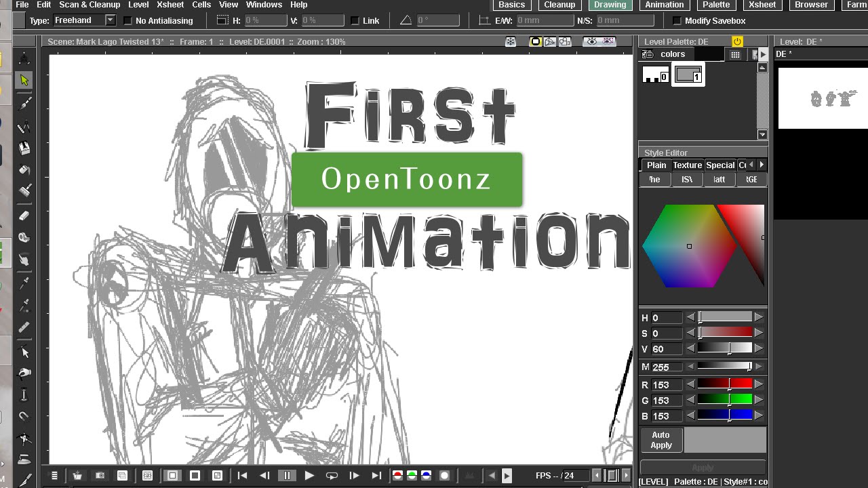Toggle the matte channel button

tap(444, 476)
